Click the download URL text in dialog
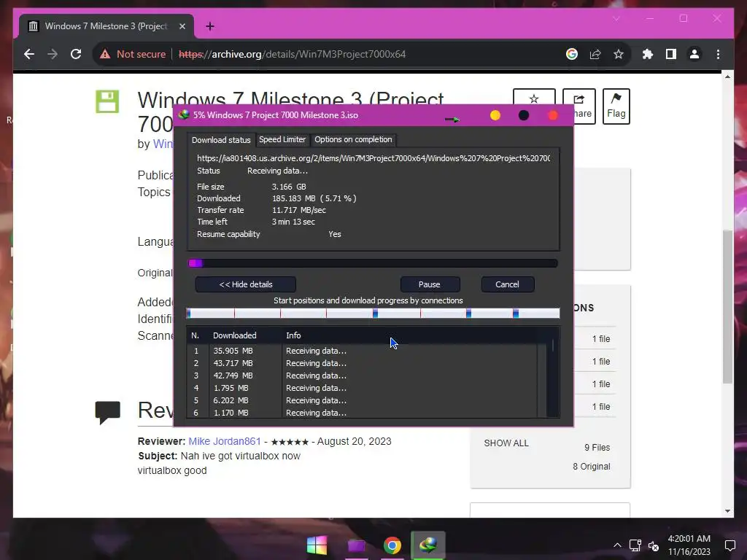747x560 pixels. [x=373, y=158]
